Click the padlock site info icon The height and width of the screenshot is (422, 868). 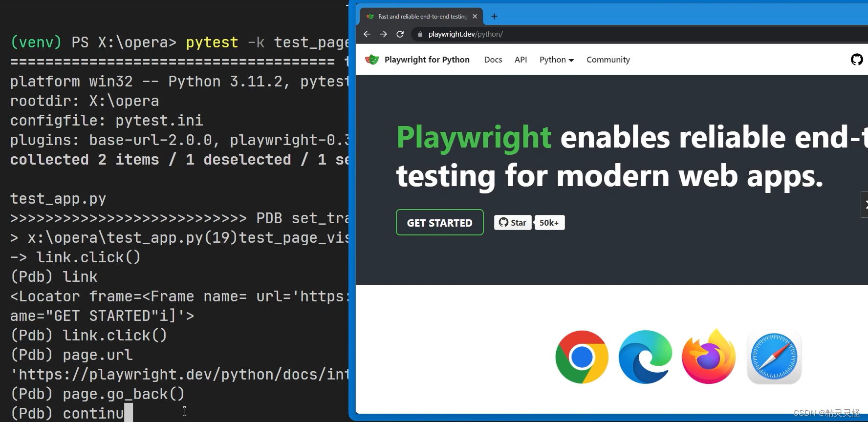(x=420, y=34)
